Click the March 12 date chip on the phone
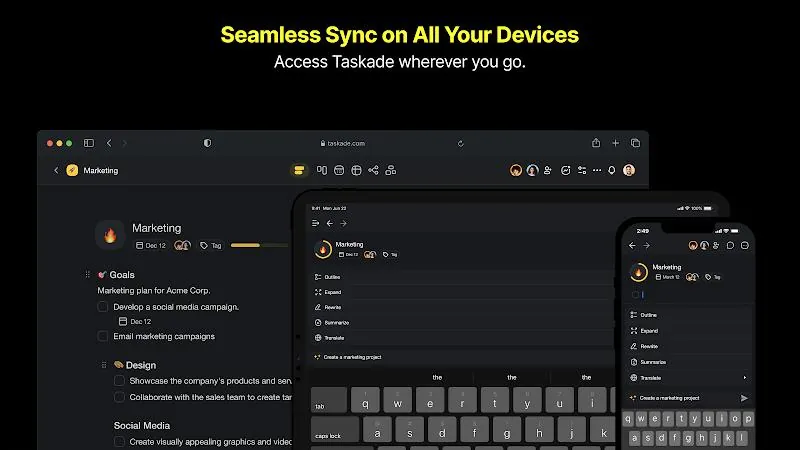This screenshot has height=450, width=800. pos(667,277)
